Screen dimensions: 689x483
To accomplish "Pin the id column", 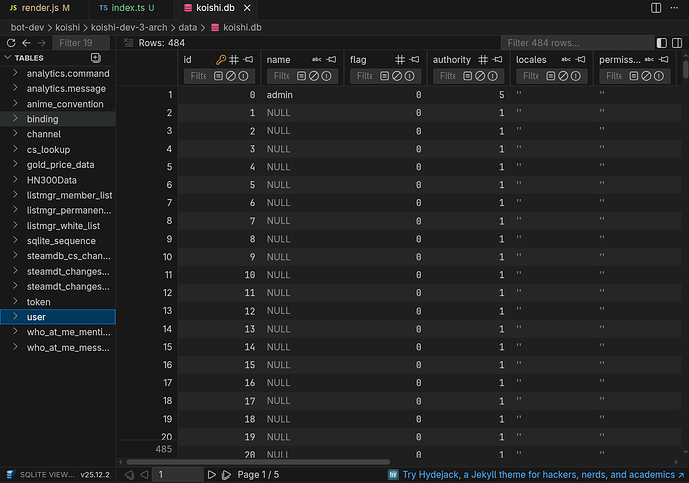I will coord(248,60).
